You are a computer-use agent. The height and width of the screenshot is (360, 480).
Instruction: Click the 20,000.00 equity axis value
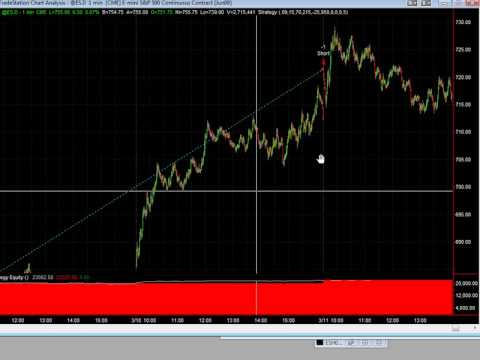[467, 283]
